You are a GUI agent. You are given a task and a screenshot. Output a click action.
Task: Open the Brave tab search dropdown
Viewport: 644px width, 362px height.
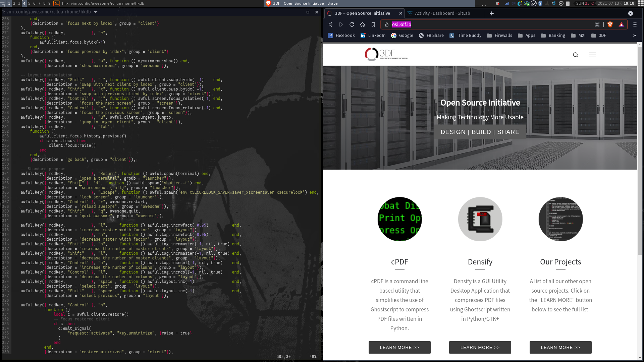point(631,13)
